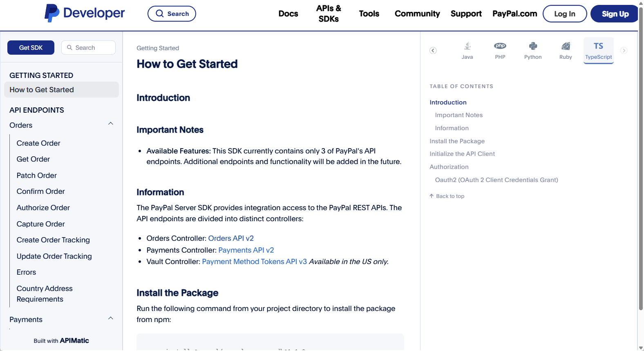Collapse the Orders section chevron
The image size is (644, 351).
[x=110, y=124]
